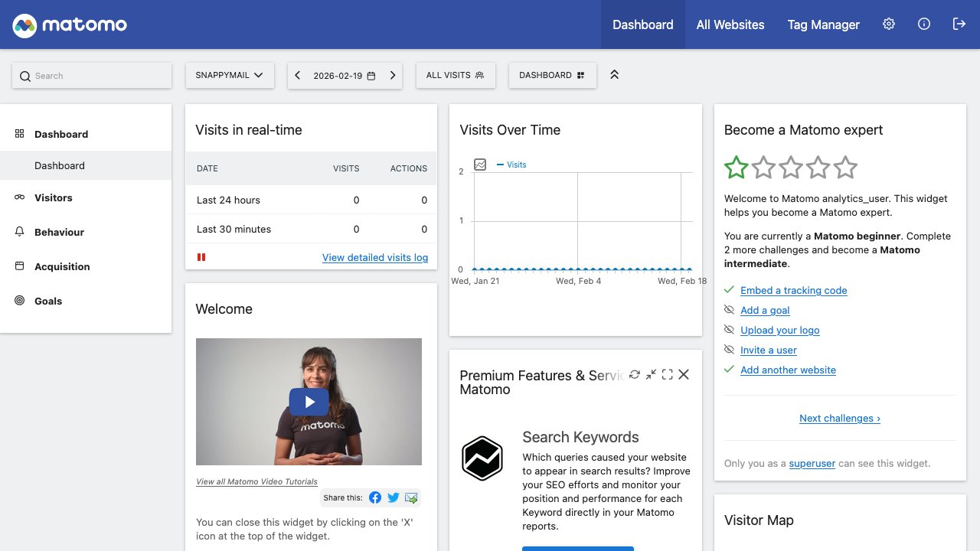Go to Tag Manager in top menu

pyautogui.click(x=823, y=24)
